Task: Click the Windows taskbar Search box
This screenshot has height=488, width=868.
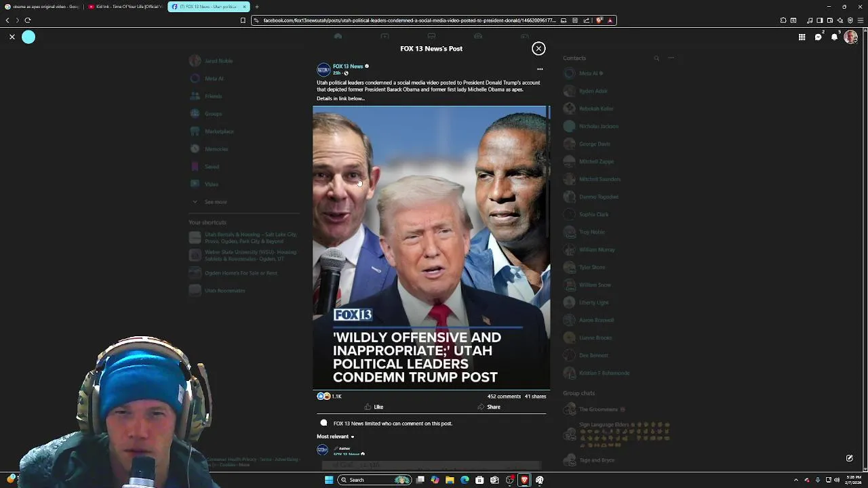Action: click(x=375, y=480)
